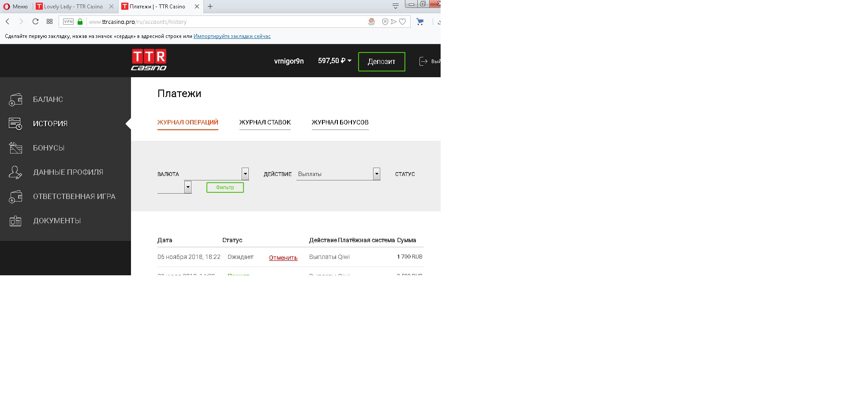This screenshot has height=420, width=868.
Task: Open the БОНУСЫ sidebar section
Action: [x=49, y=148]
